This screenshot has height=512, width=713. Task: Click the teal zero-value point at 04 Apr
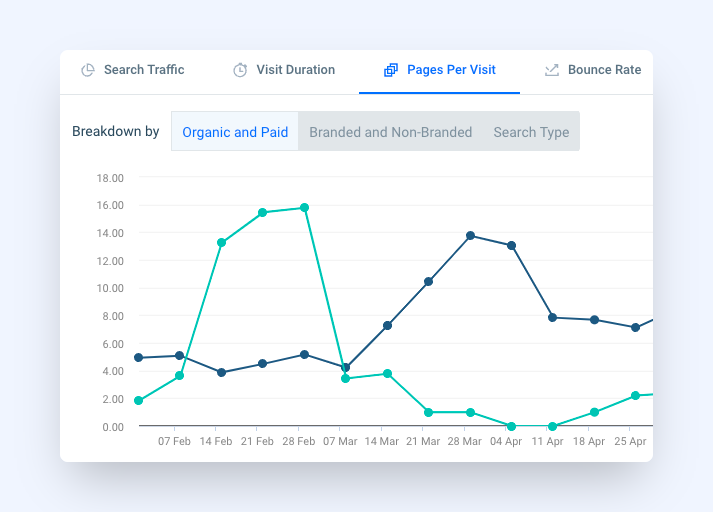[x=511, y=427]
